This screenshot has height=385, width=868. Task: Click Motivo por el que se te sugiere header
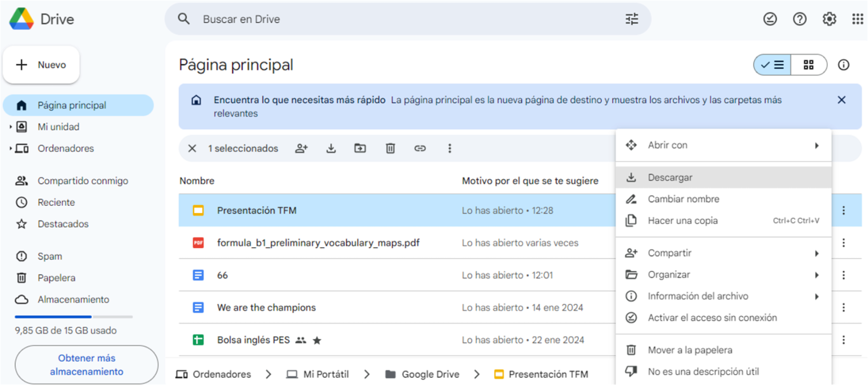(x=530, y=181)
